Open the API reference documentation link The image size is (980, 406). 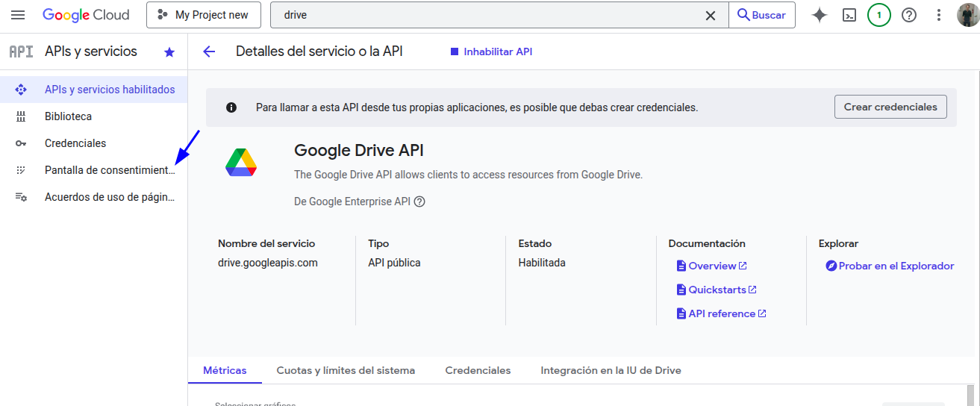(721, 313)
